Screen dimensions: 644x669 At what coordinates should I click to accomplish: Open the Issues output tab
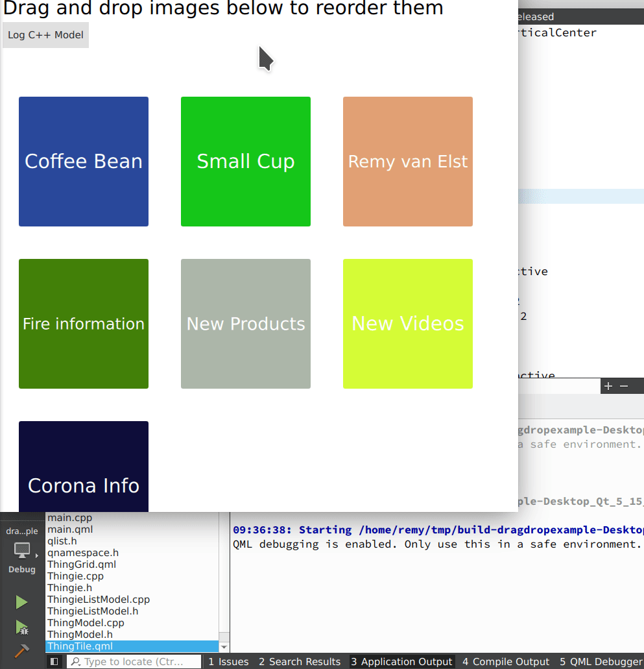(228, 662)
